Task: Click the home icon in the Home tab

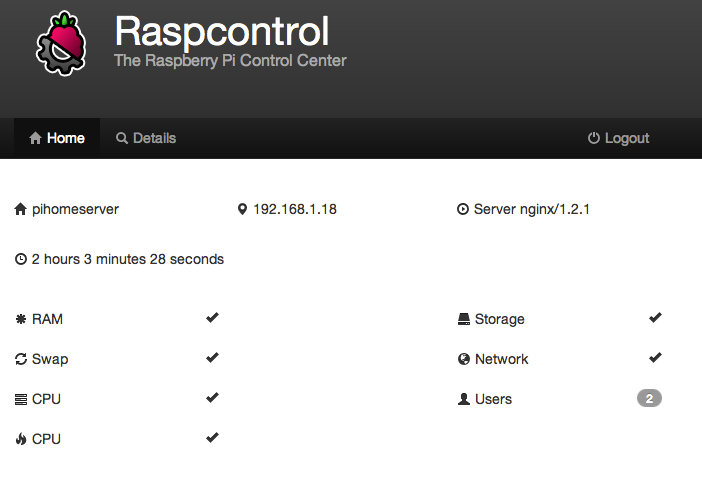Action: (x=35, y=138)
